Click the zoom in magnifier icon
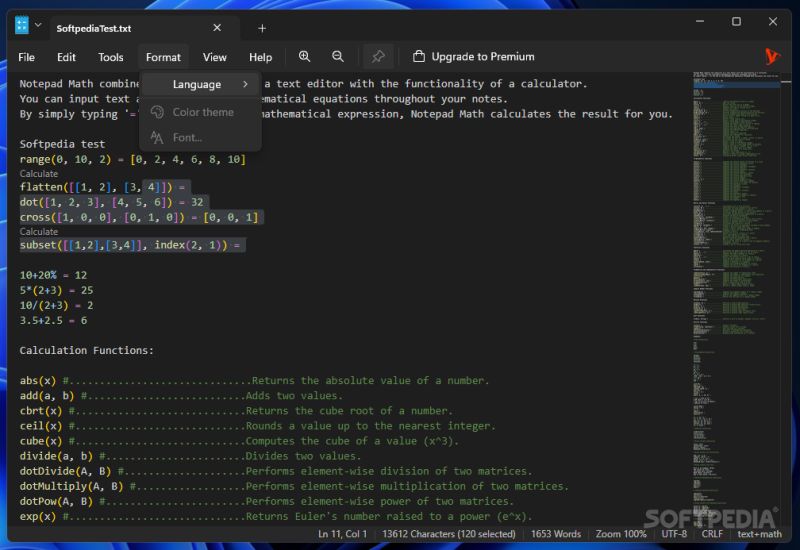This screenshot has width=800, height=550. tap(305, 57)
